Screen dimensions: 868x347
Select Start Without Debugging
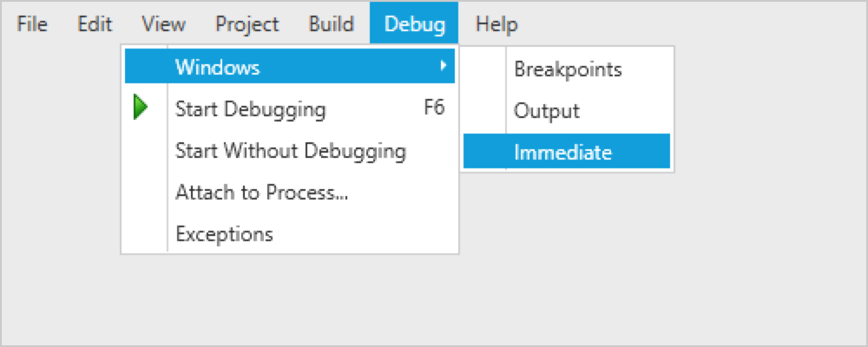[290, 151]
